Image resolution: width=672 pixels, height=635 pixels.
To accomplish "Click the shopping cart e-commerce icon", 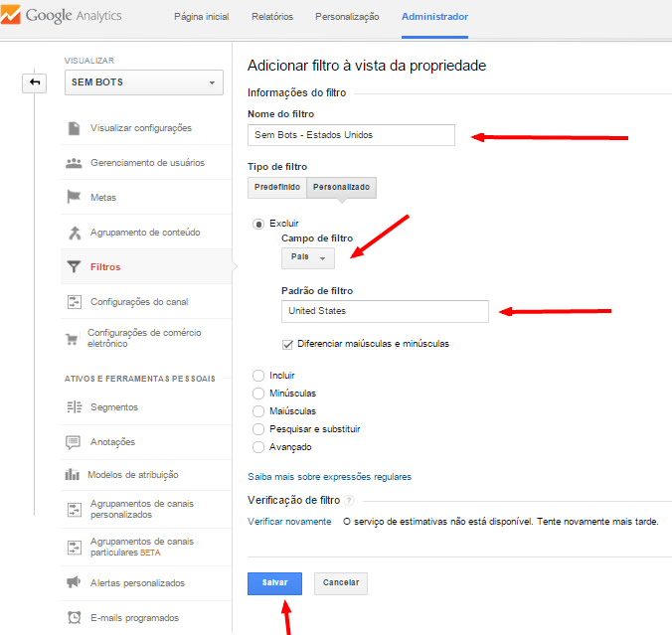I will [x=73, y=338].
